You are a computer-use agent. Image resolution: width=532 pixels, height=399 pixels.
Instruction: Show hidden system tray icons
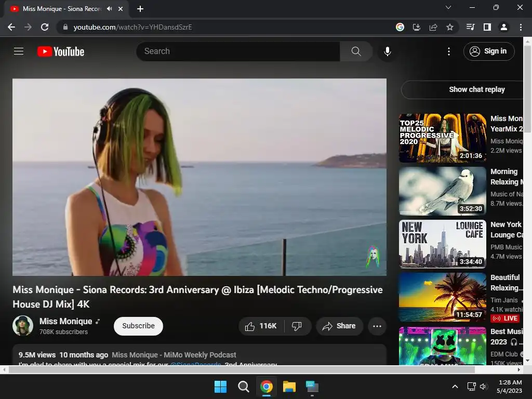click(455, 387)
